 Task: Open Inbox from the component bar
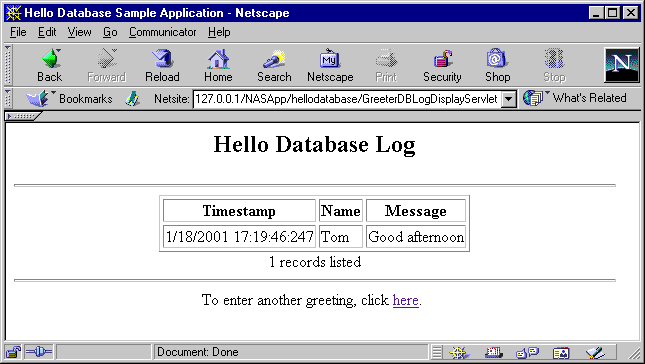coord(494,352)
